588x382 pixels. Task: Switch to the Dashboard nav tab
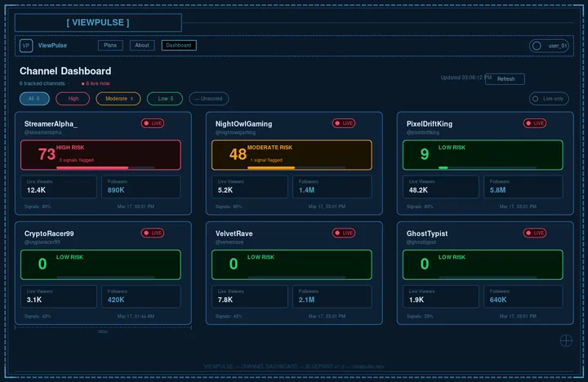coord(179,46)
